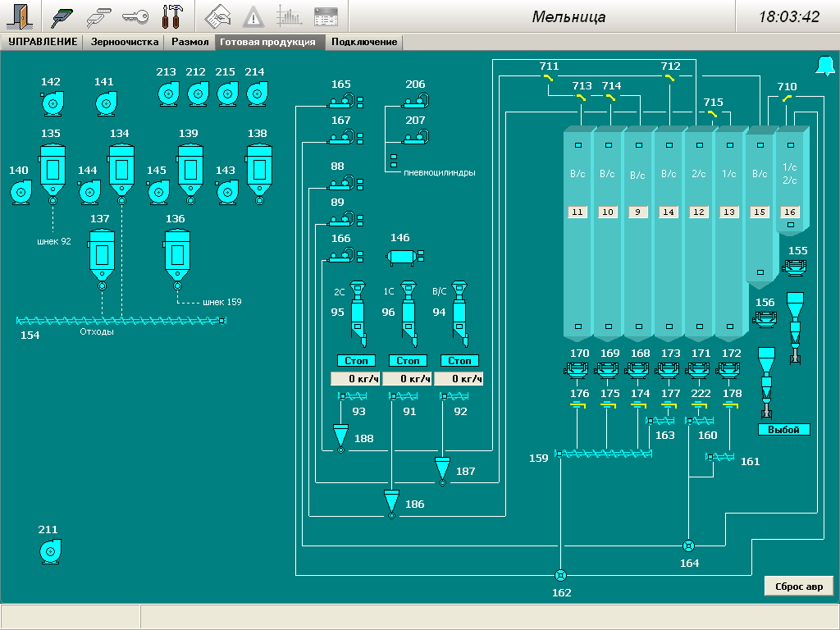The image size is (840, 630).
Task: Switch to the Зерноочистка tab
Action: 123,42
